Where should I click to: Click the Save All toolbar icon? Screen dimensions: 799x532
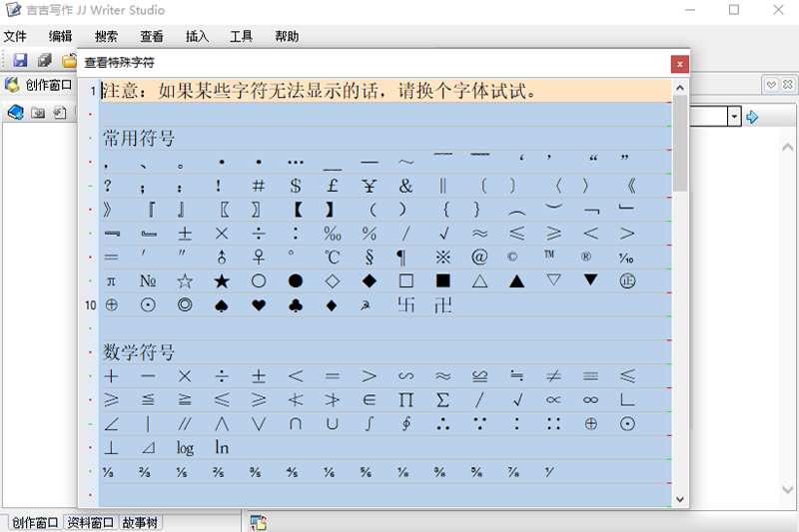[44, 61]
